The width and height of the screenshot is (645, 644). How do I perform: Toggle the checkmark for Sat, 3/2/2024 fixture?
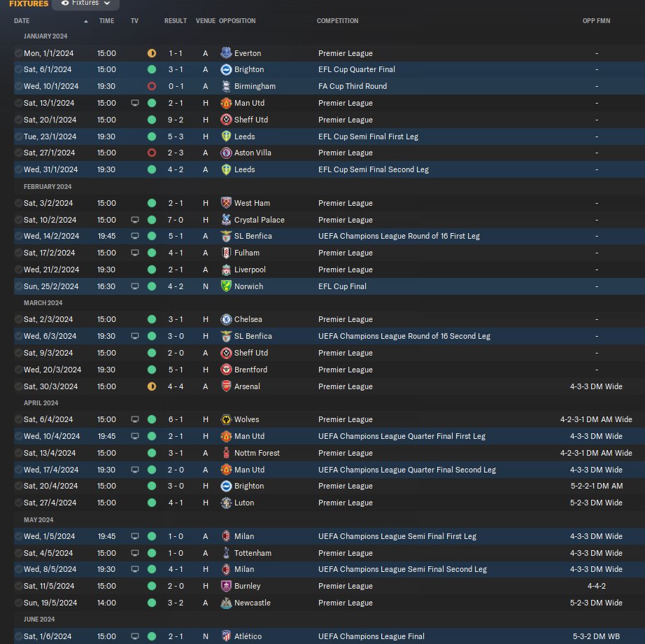click(x=18, y=203)
